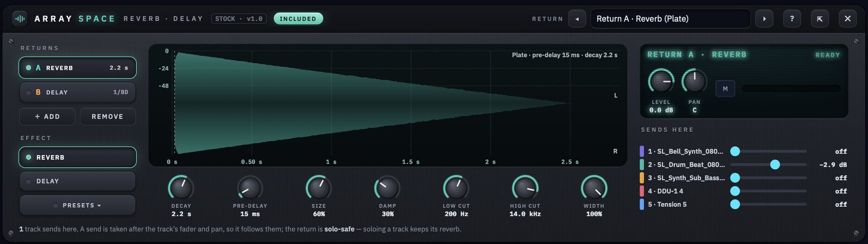Viewport: 868px width, 244px height.
Task: Go to the next return with right arrow
Action: [x=764, y=18]
